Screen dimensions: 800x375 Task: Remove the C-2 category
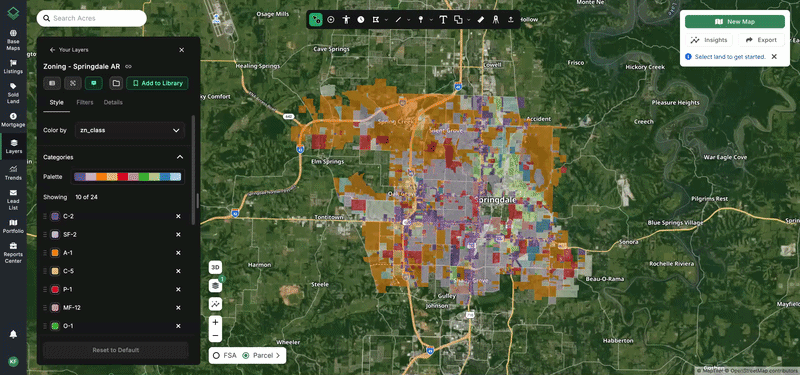(x=178, y=216)
